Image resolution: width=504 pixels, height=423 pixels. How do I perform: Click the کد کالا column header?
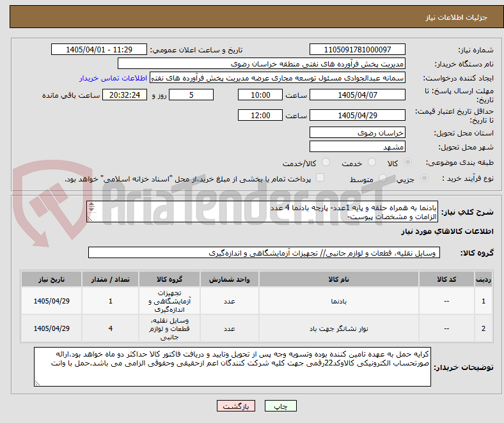point(446,279)
